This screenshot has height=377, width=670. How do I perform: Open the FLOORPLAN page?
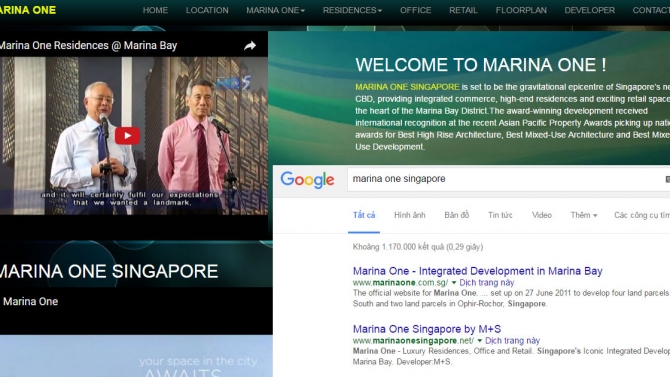coord(521,10)
